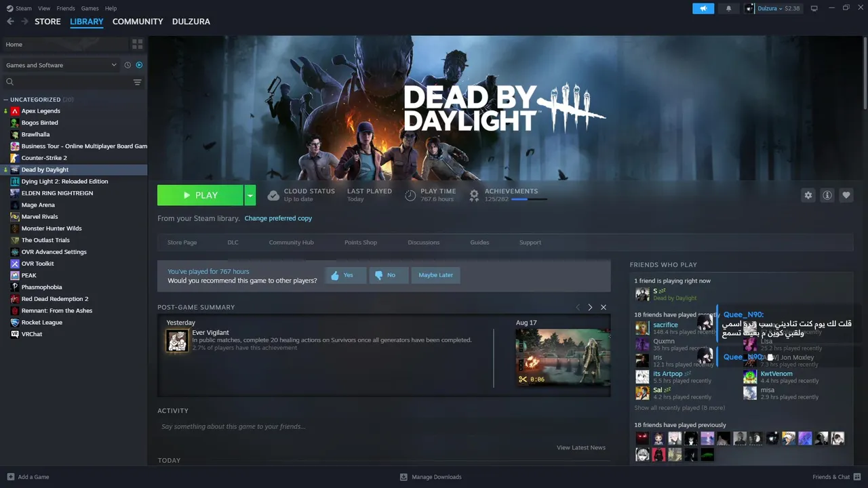Open the game's Store Page tab
Viewport: 868px width, 488px height.
[182, 243]
